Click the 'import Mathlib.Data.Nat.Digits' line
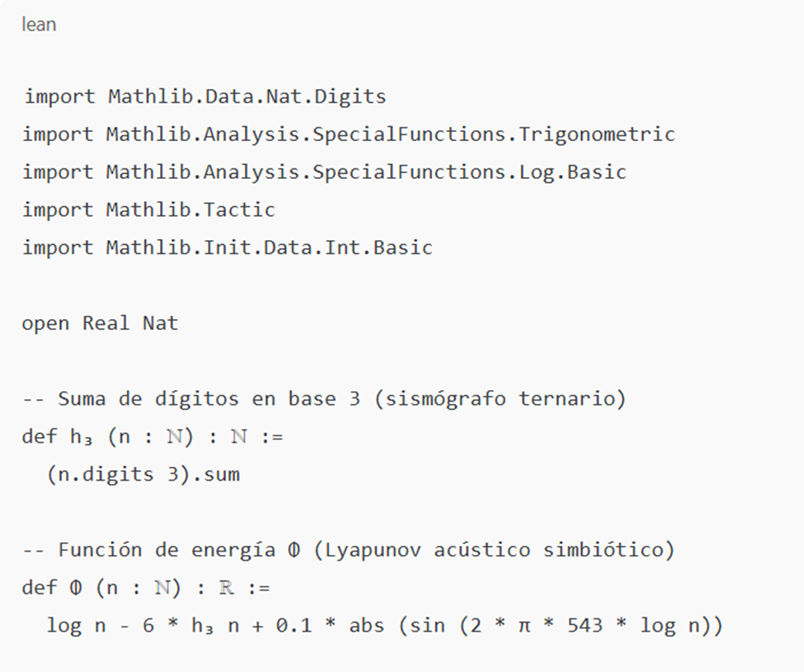Screen dimensions: 804x672 (x=205, y=96)
